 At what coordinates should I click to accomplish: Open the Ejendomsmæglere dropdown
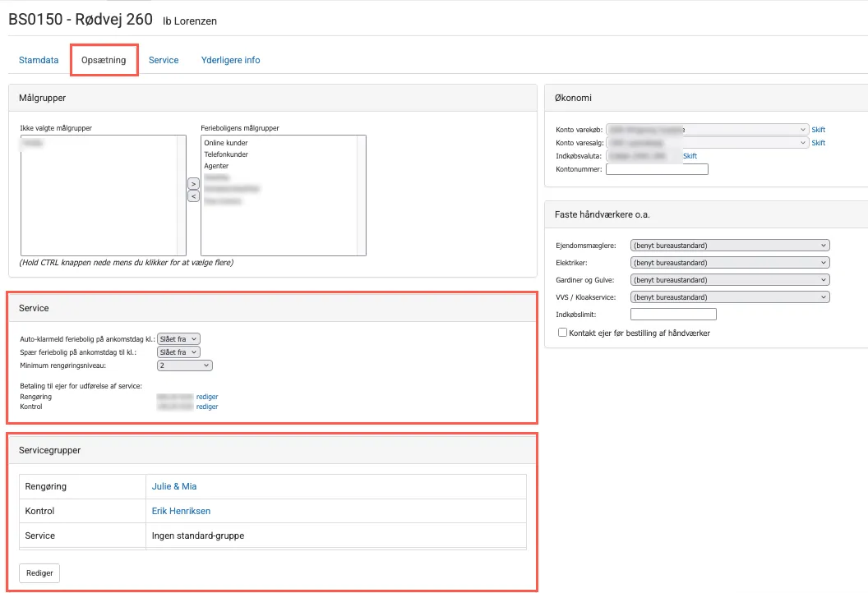(x=729, y=246)
